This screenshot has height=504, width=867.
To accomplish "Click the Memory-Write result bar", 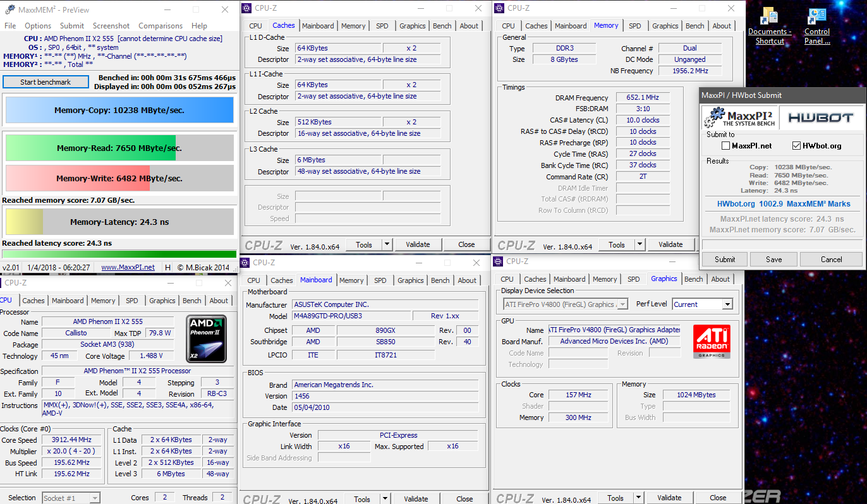I will coord(119,178).
